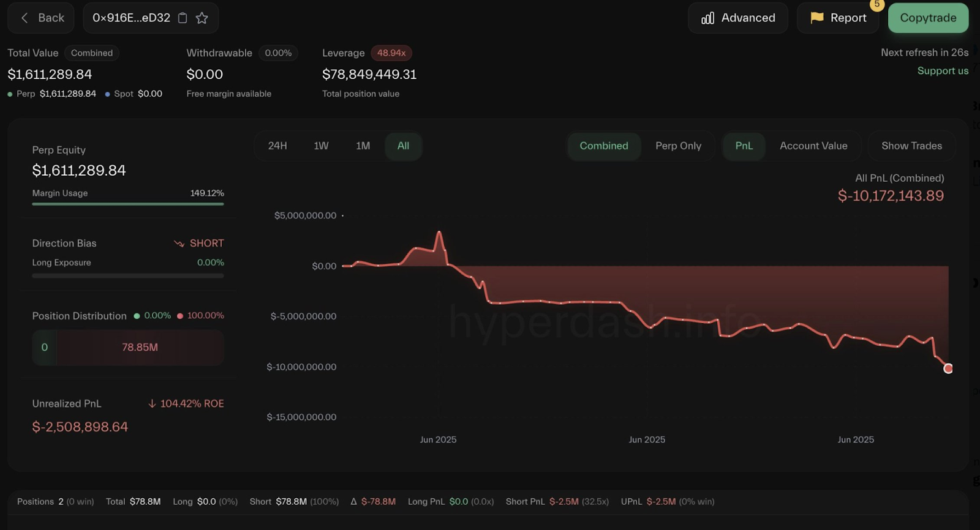
Task: Click Short PnL $-2.5M (32.5x) stat
Action: [x=557, y=501]
